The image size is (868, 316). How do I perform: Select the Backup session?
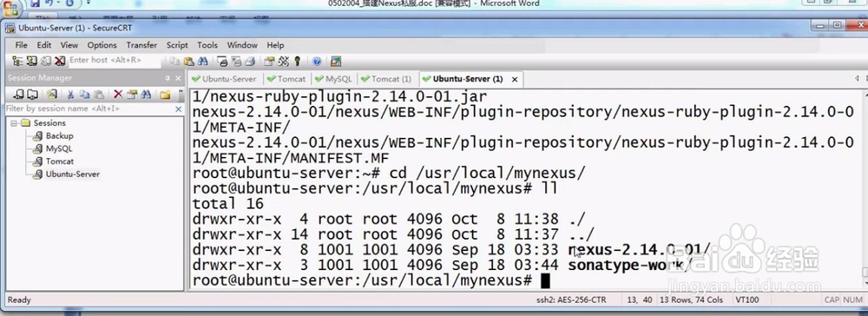[53, 135]
